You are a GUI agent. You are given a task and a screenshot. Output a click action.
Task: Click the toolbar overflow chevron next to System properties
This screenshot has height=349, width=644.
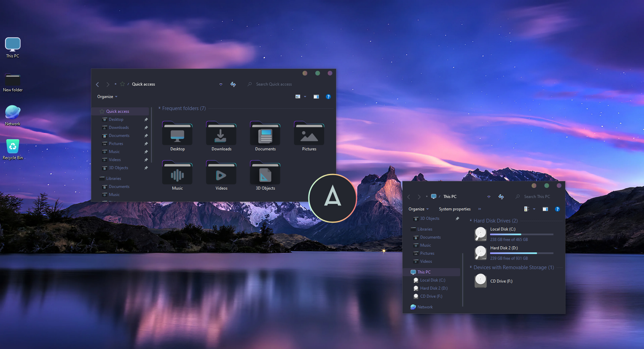[480, 209]
